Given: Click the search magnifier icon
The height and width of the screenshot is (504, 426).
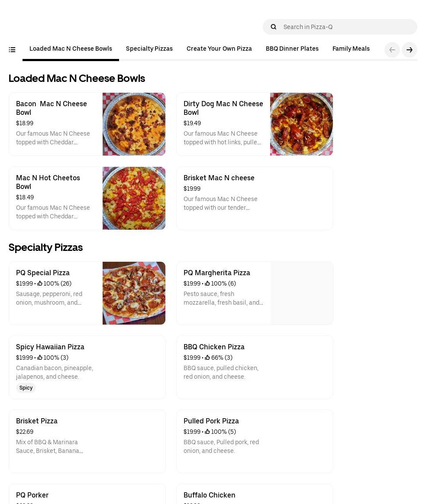Looking at the screenshot, I should click(274, 27).
